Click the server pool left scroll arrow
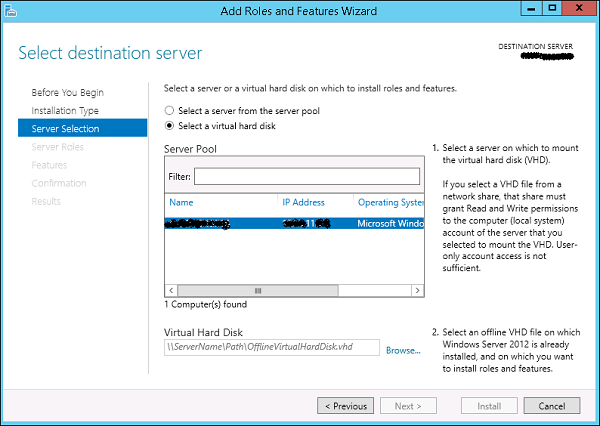The image size is (600, 426). pos(171,289)
